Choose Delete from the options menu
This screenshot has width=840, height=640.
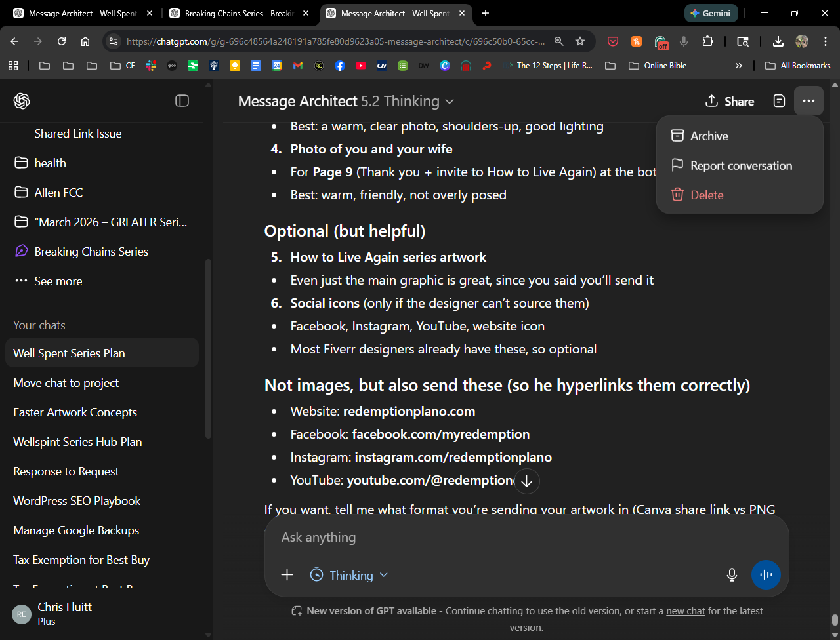[x=707, y=195]
